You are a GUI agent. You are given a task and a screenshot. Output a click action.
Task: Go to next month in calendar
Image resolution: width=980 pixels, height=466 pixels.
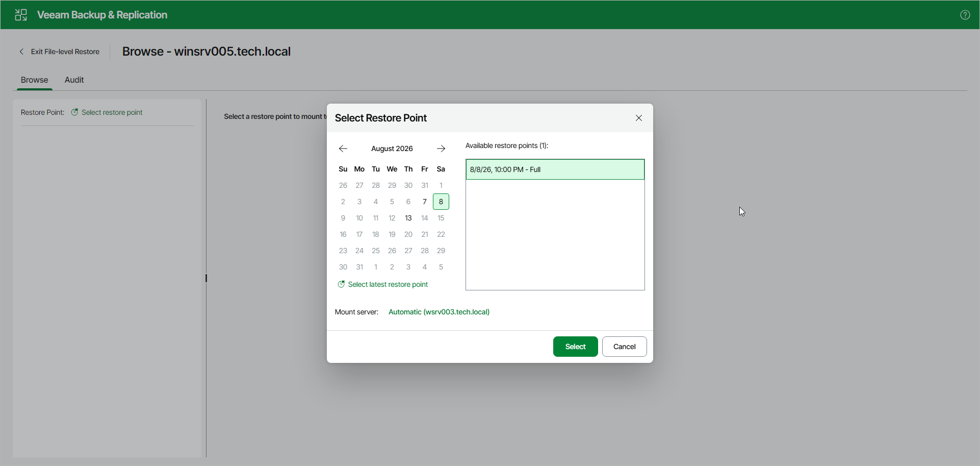[441, 149]
